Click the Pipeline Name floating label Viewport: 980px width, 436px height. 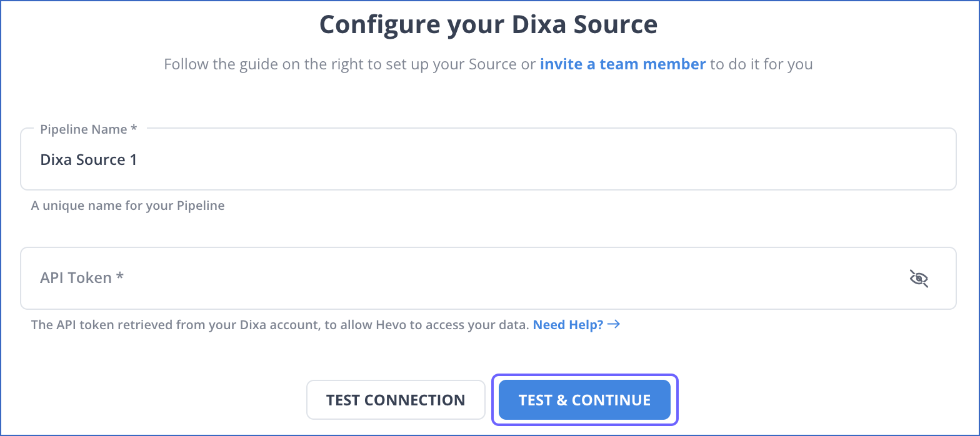click(x=88, y=129)
